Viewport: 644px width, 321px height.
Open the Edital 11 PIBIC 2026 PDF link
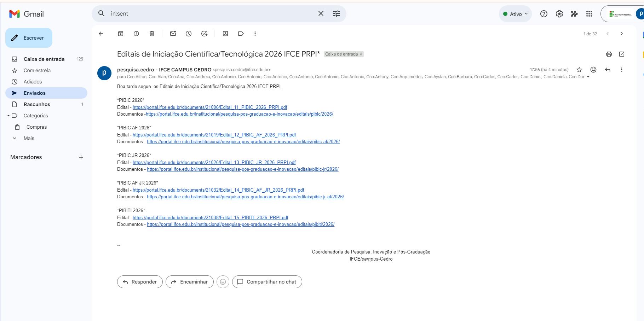click(210, 107)
